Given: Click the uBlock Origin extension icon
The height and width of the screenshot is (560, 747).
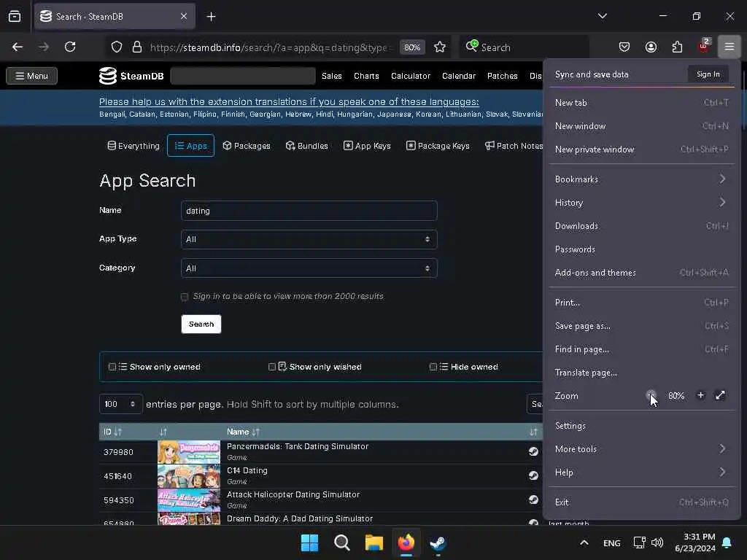Looking at the screenshot, I should pyautogui.click(x=704, y=46).
